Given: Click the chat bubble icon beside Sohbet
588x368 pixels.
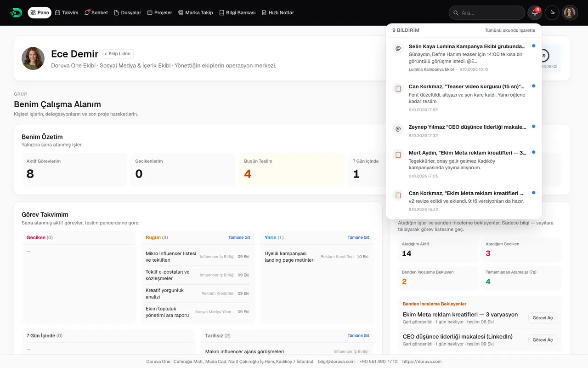Looking at the screenshot, I should (x=87, y=13).
